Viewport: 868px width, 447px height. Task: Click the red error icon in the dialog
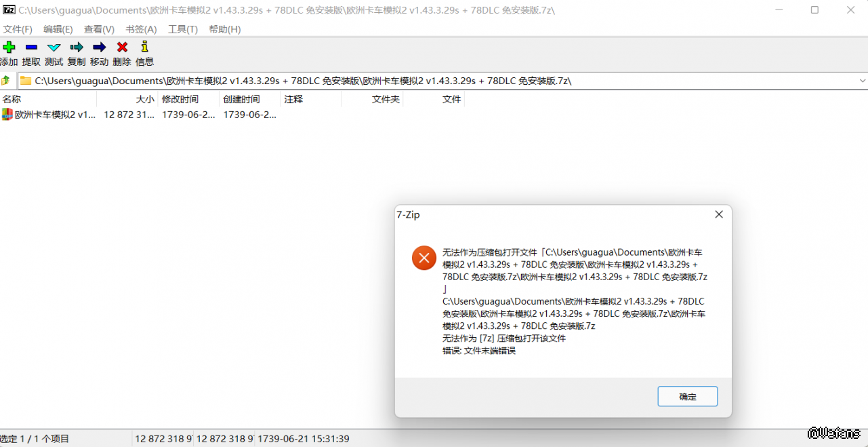(x=424, y=258)
